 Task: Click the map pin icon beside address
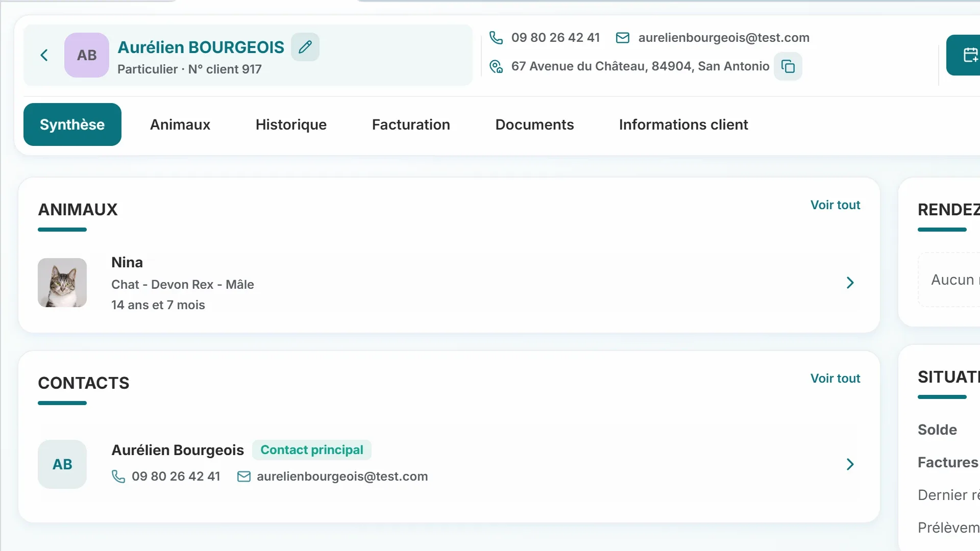point(496,66)
